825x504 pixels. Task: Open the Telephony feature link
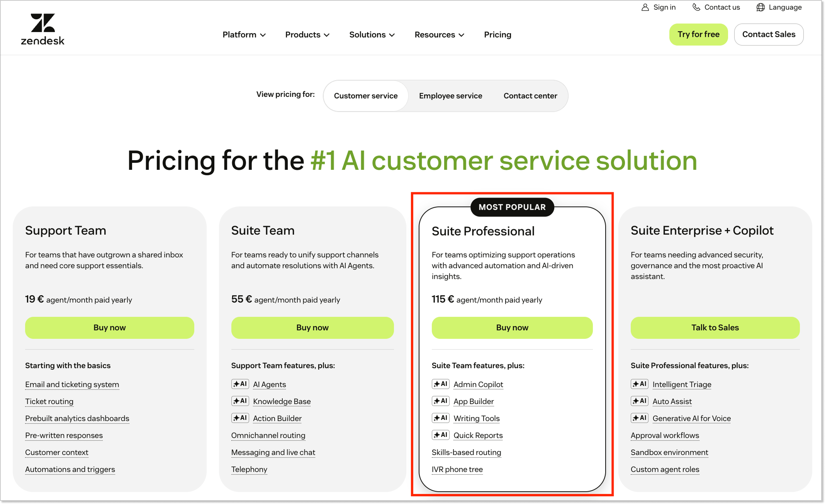(x=249, y=469)
